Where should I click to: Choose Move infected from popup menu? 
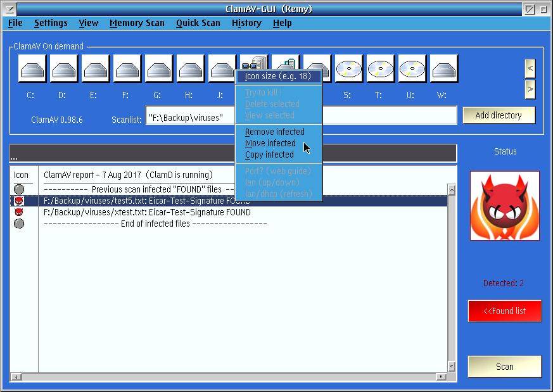pyautogui.click(x=279, y=143)
